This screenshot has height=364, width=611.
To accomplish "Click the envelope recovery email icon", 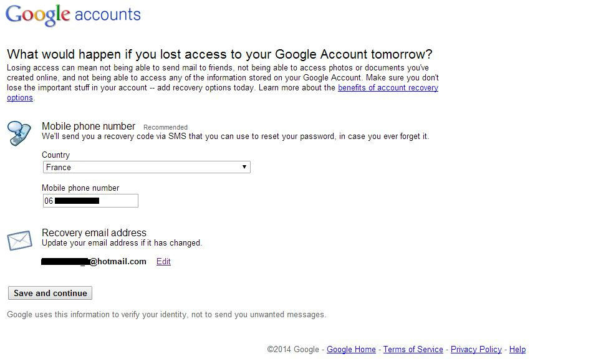I will [19, 241].
